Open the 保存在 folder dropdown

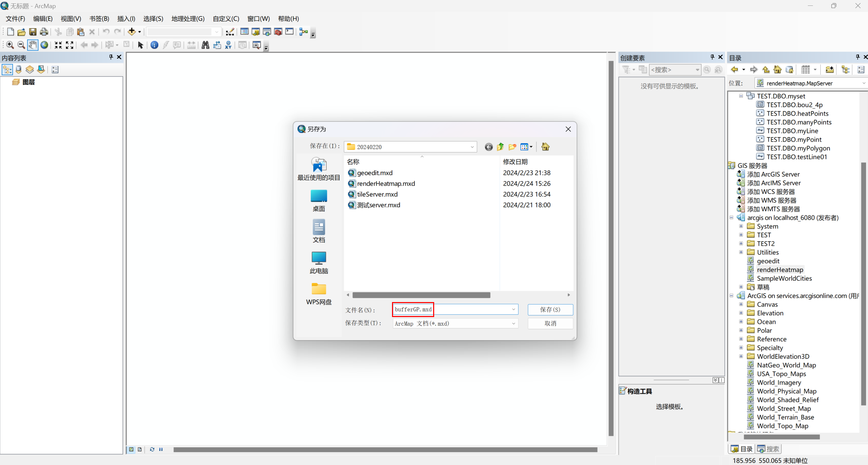click(x=472, y=147)
